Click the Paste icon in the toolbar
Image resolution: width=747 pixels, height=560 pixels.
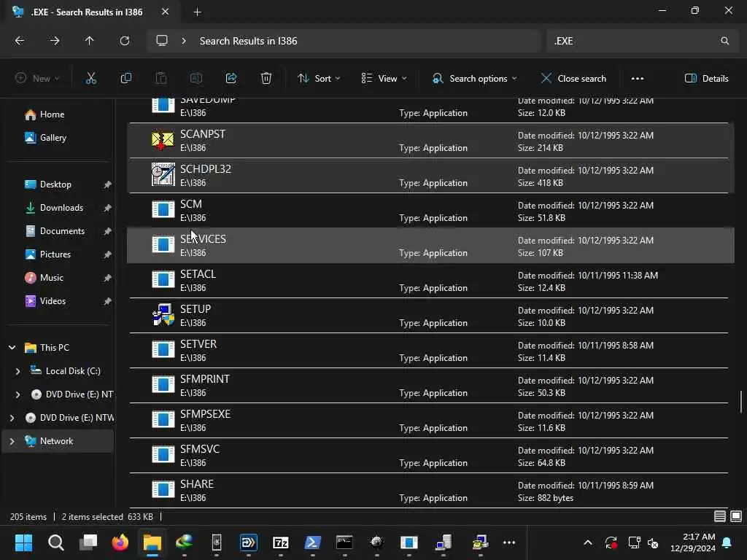point(161,78)
